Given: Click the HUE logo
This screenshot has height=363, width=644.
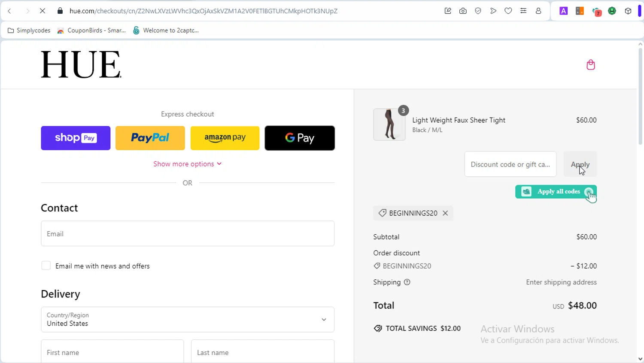Looking at the screenshot, I should [x=81, y=64].
